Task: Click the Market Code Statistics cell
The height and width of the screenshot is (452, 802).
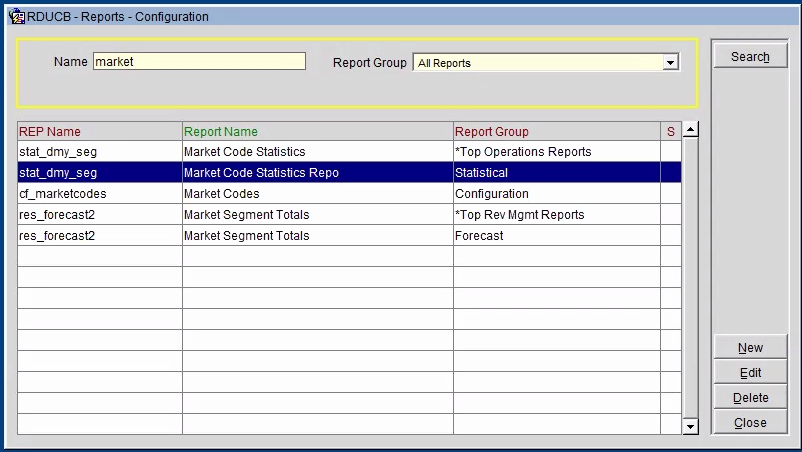Action: 318,152
